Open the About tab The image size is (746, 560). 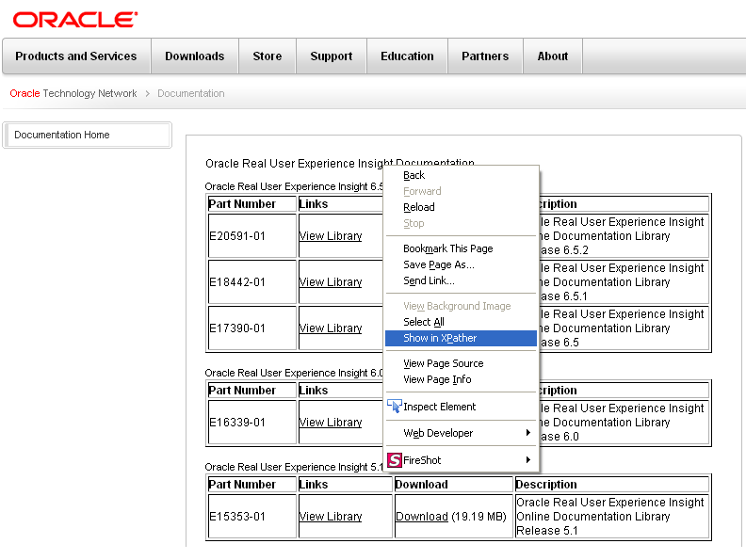coord(553,56)
